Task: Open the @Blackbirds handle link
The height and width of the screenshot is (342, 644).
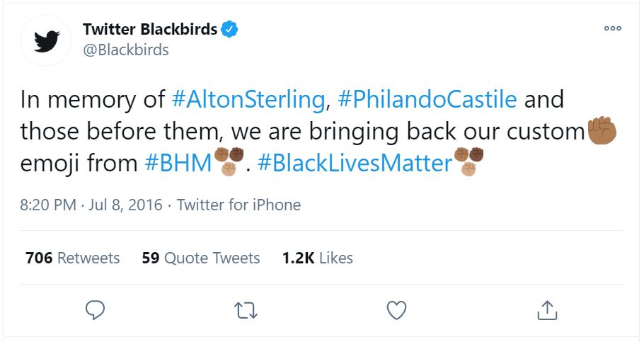Action: click(x=126, y=50)
